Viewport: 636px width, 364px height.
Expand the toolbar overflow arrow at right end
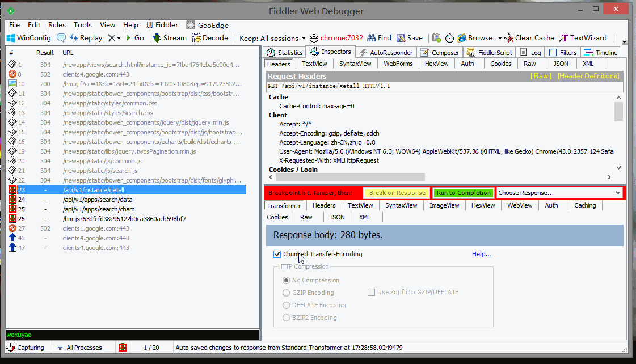pyautogui.click(x=624, y=41)
